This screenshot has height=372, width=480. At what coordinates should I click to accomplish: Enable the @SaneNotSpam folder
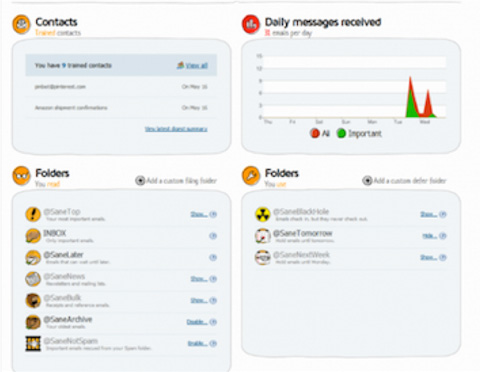click(197, 343)
